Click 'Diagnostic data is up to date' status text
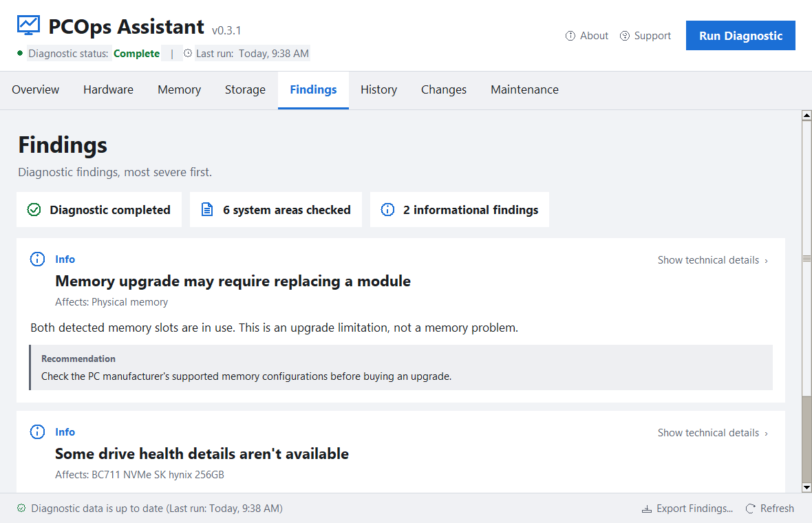The image size is (812, 523). [157, 509]
